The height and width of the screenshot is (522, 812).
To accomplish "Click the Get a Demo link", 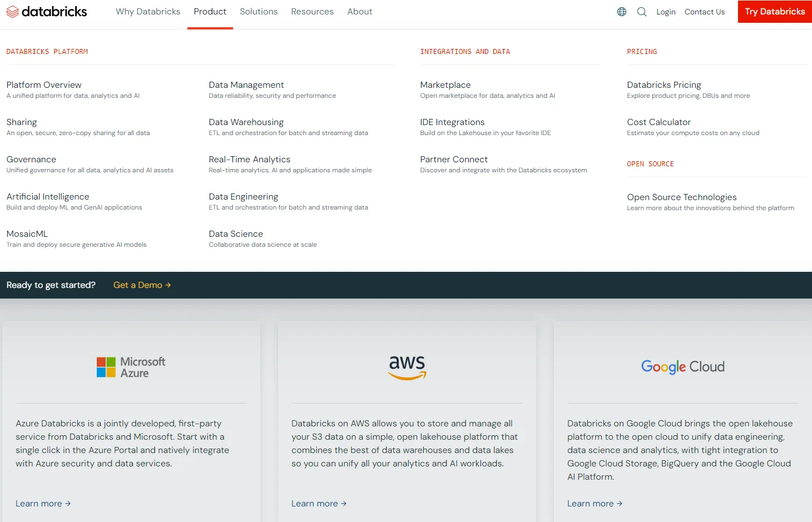I will (142, 285).
